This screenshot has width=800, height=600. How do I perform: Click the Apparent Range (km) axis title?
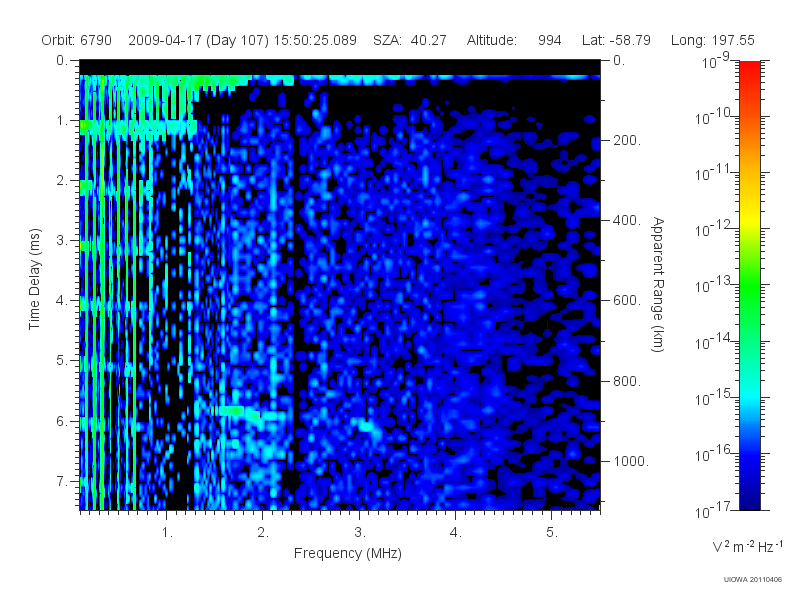coord(658,284)
